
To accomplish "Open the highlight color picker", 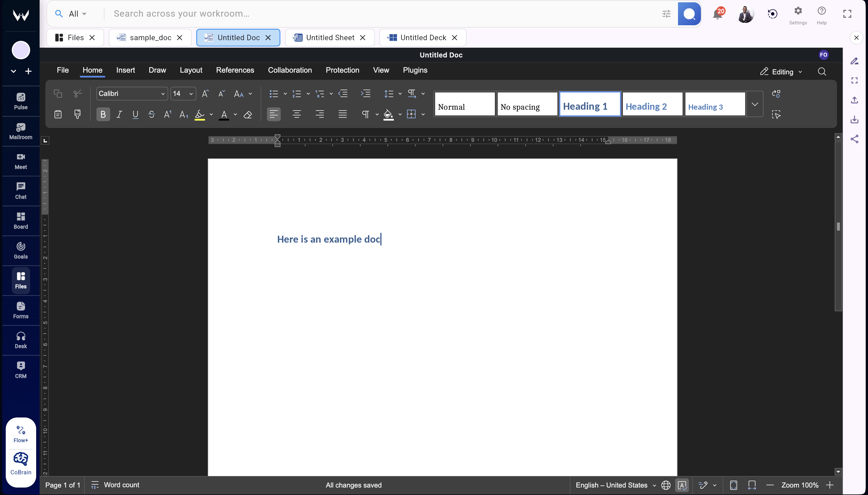I will pyautogui.click(x=211, y=115).
